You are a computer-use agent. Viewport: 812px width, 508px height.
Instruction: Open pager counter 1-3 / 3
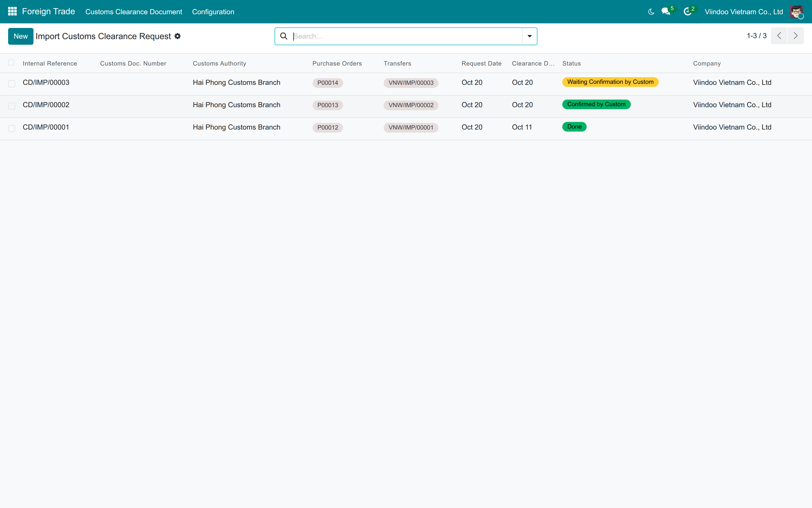(757, 36)
